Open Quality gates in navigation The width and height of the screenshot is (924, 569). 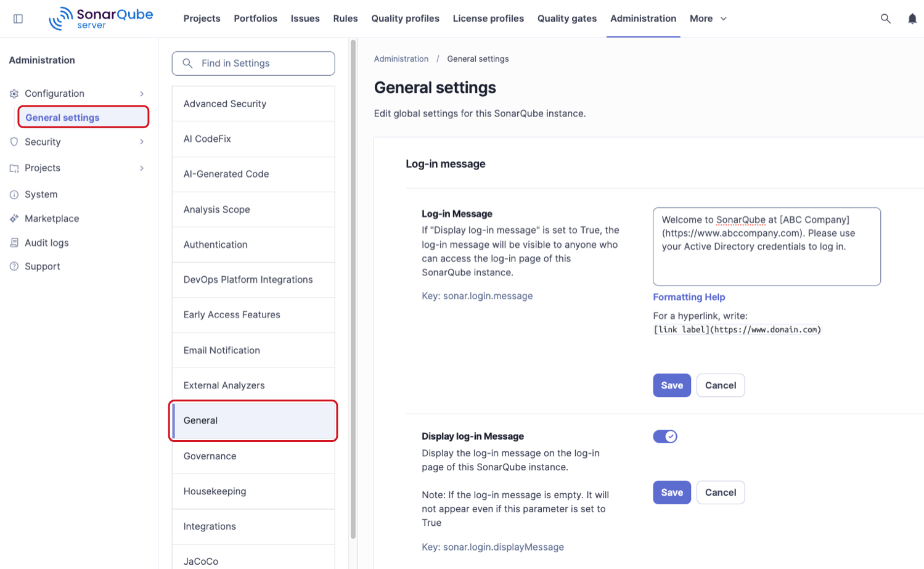tap(567, 18)
